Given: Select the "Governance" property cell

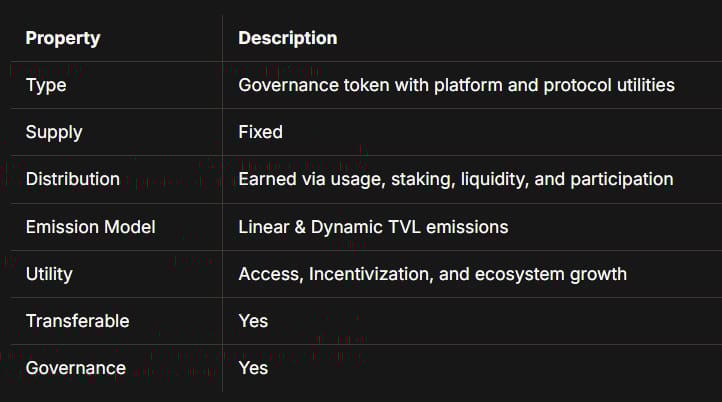Looking at the screenshot, I should click(75, 368).
